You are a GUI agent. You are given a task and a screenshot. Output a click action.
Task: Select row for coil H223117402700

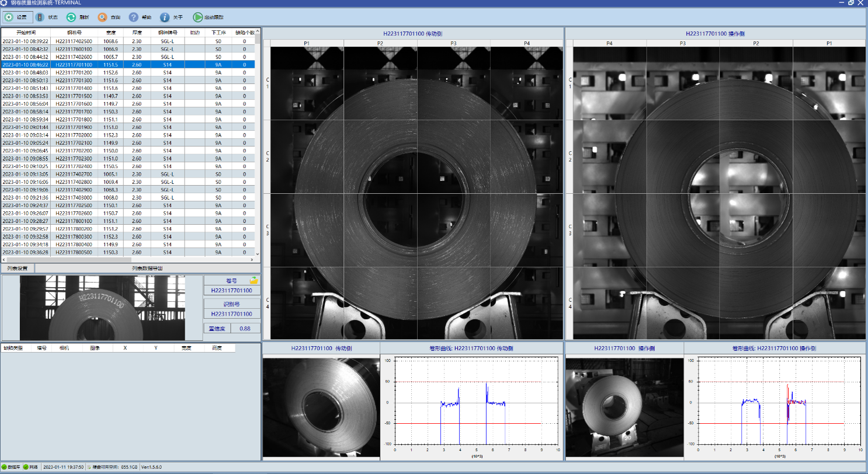pyautogui.click(x=74, y=174)
